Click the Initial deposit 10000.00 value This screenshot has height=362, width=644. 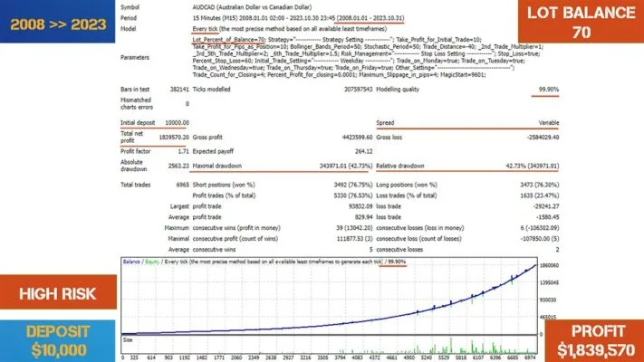tap(177, 123)
